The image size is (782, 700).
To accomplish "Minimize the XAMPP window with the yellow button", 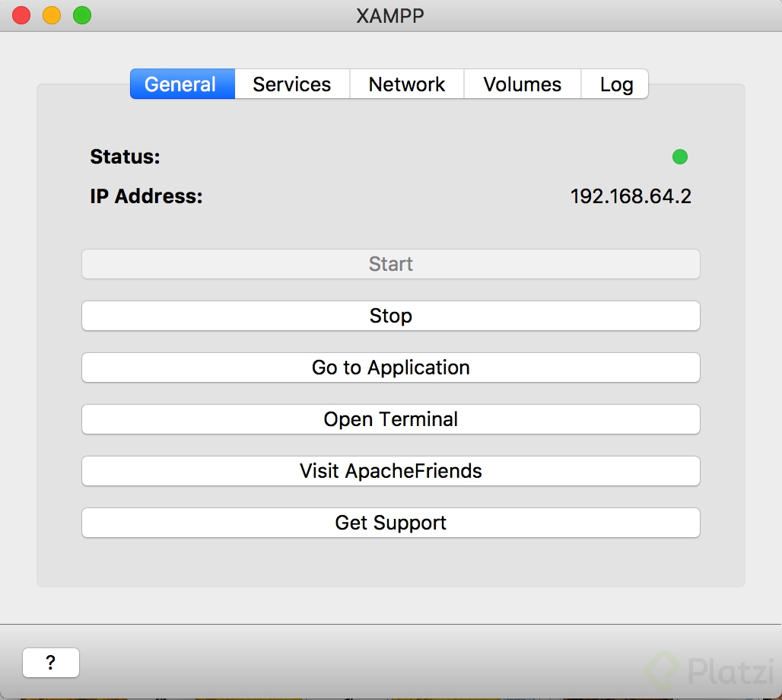I will point(52,15).
